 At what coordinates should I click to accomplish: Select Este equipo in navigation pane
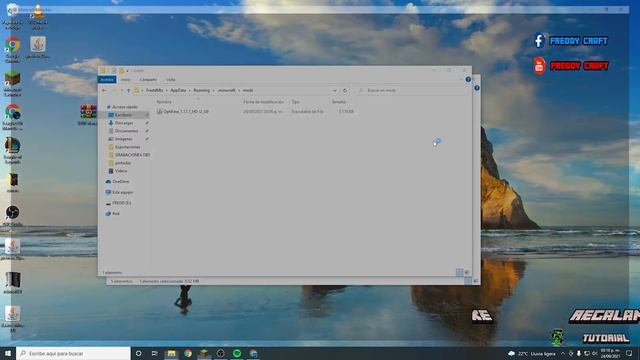122,192
